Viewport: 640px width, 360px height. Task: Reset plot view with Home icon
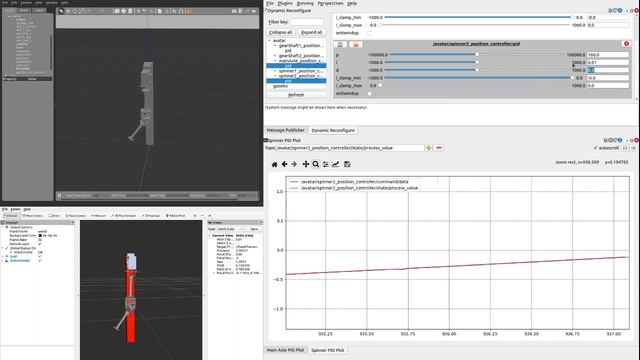pos(274,164)
